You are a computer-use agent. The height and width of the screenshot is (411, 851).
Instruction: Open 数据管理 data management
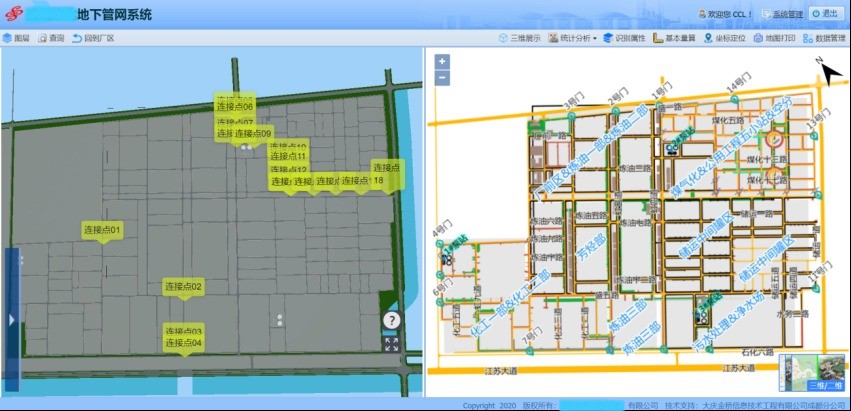824,39
